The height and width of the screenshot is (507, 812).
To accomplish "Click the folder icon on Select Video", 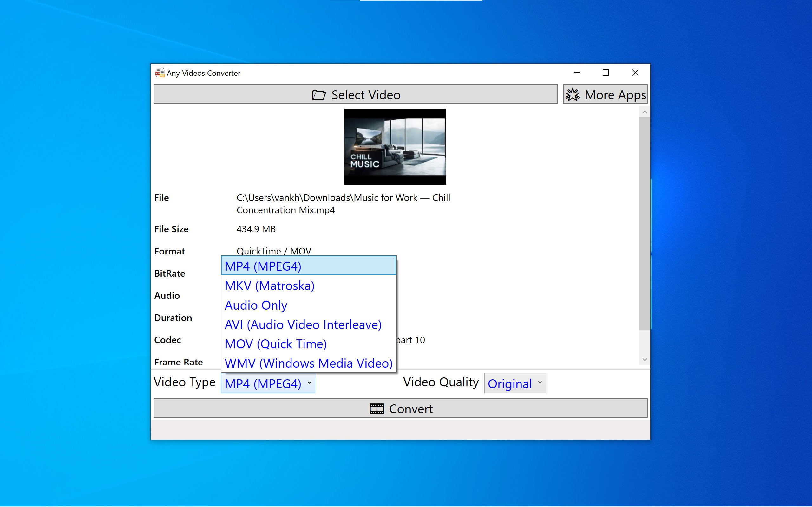I will (x=318, y=95).
